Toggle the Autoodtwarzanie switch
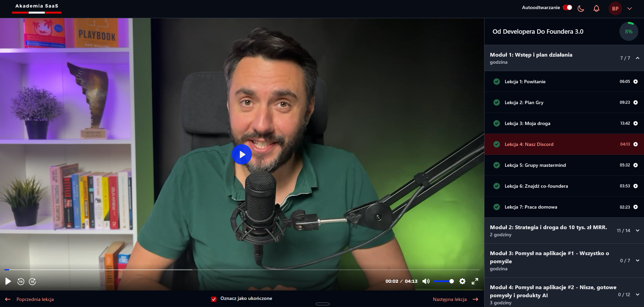This screenshot has height=307, width=644. coord(567,7)
